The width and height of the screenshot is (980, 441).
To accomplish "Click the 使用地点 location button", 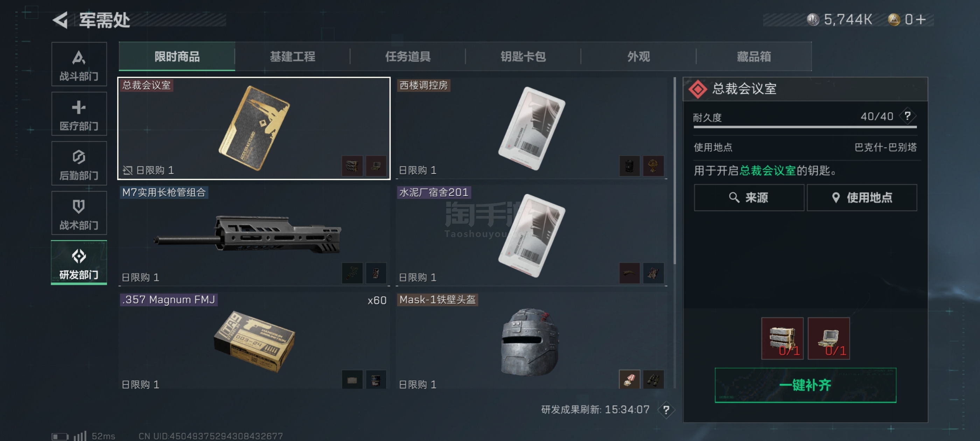I will click(862, 197).
